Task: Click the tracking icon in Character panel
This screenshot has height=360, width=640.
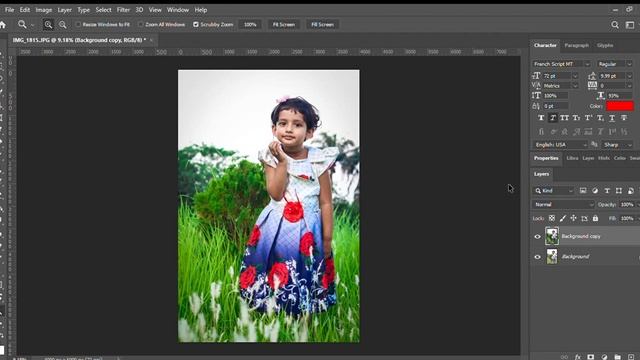Action: click(592, 86)
